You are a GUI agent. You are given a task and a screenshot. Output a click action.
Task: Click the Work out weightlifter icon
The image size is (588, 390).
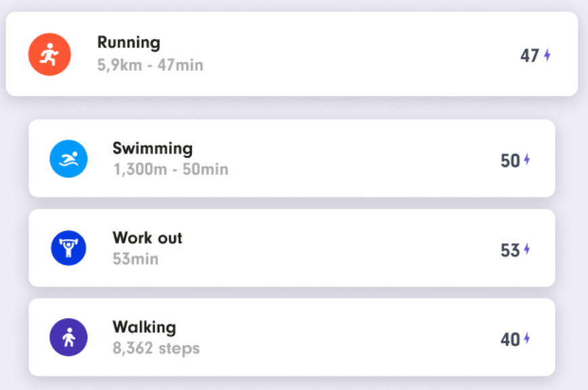coord(68,248)
